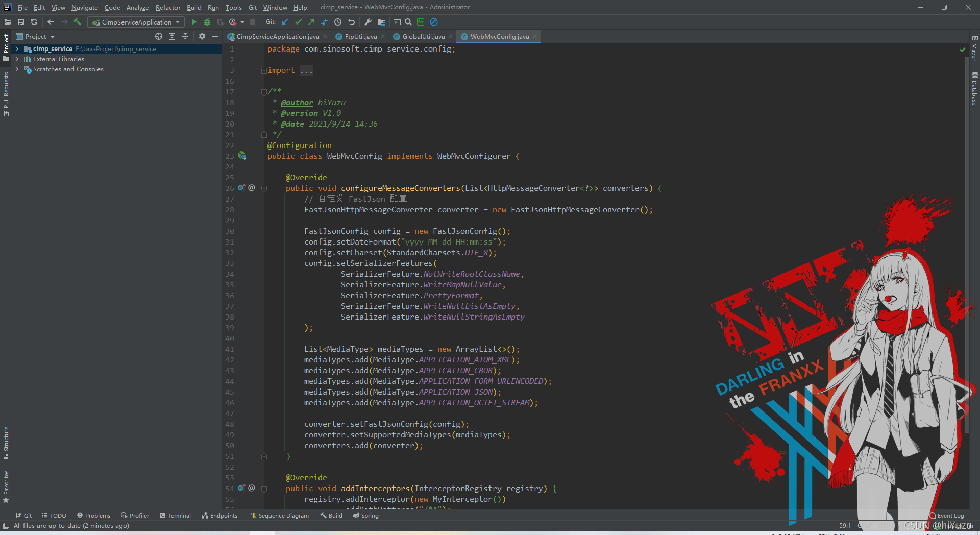Viewport: 980px width, 535px height.
Task: Collapse addInterceptors method fold on line 54
Action: (264, 489)
